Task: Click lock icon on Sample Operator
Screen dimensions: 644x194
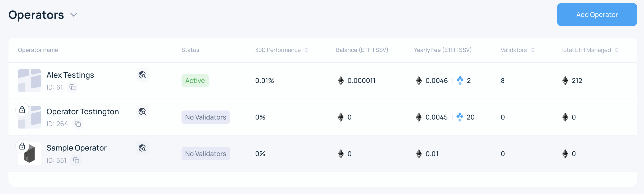Action: (x=22, y=146)
